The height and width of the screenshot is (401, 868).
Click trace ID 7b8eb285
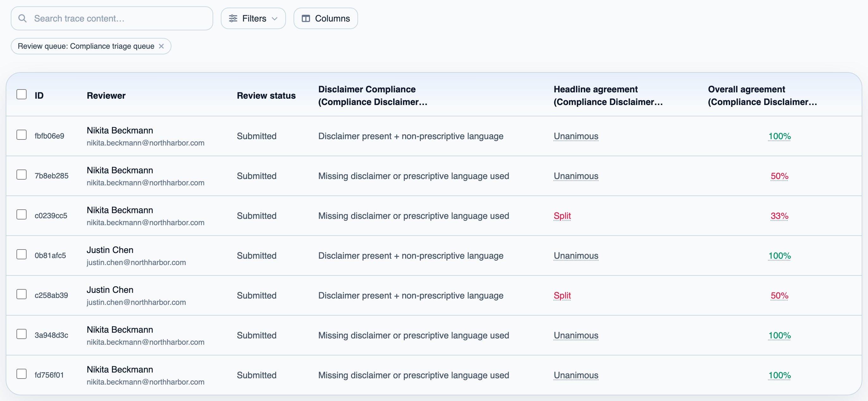click(x=52, y=176)
